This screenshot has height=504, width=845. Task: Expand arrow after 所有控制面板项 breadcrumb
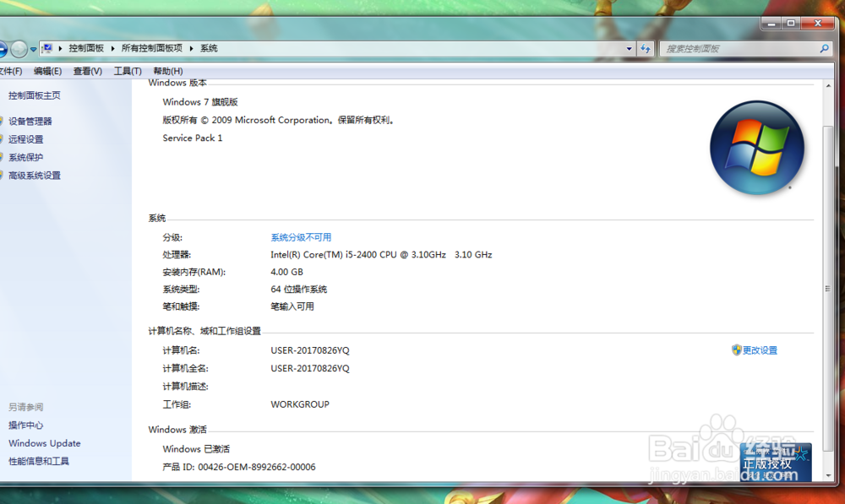191,48
